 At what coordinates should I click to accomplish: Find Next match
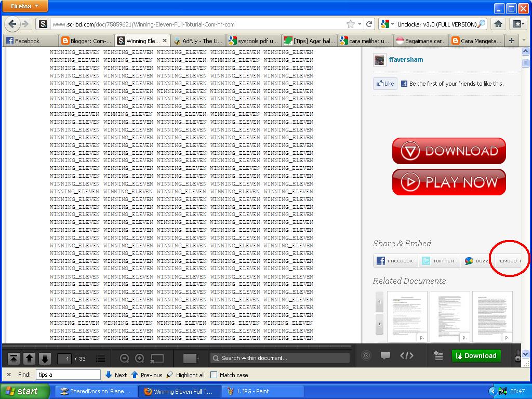click(x=116, y=375)
